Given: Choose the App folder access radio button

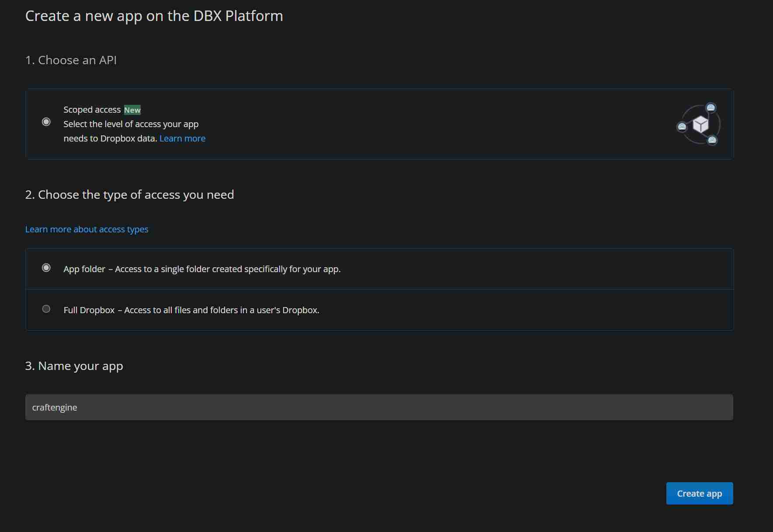Looking at the screenshot, I should [46, 268].
